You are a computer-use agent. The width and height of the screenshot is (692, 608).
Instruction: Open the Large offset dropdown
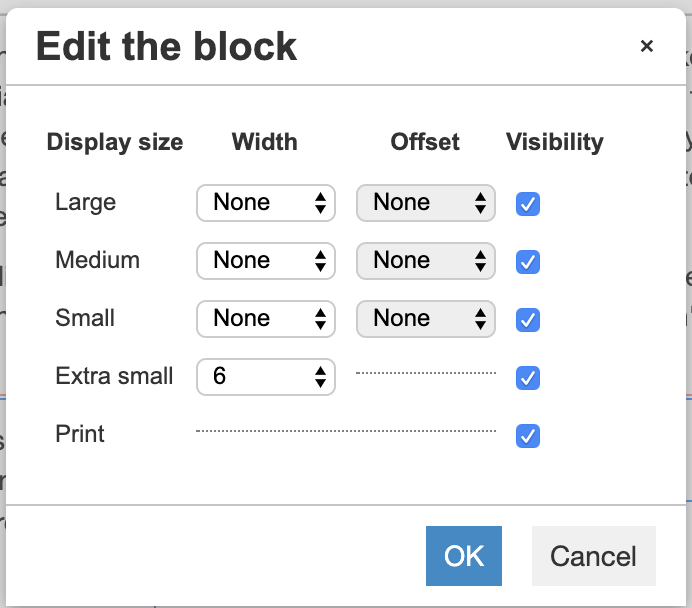pyautogui.click(x=425, y=203)
